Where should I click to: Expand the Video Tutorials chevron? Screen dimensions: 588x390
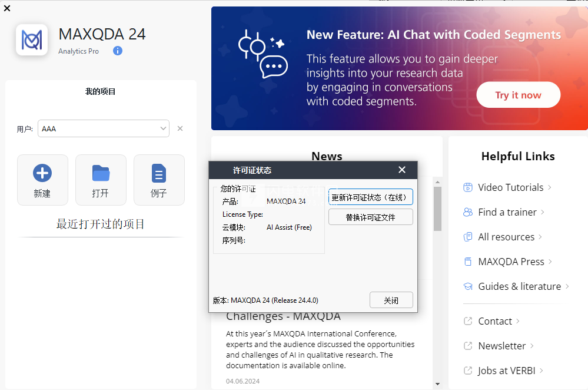(550, 187)
